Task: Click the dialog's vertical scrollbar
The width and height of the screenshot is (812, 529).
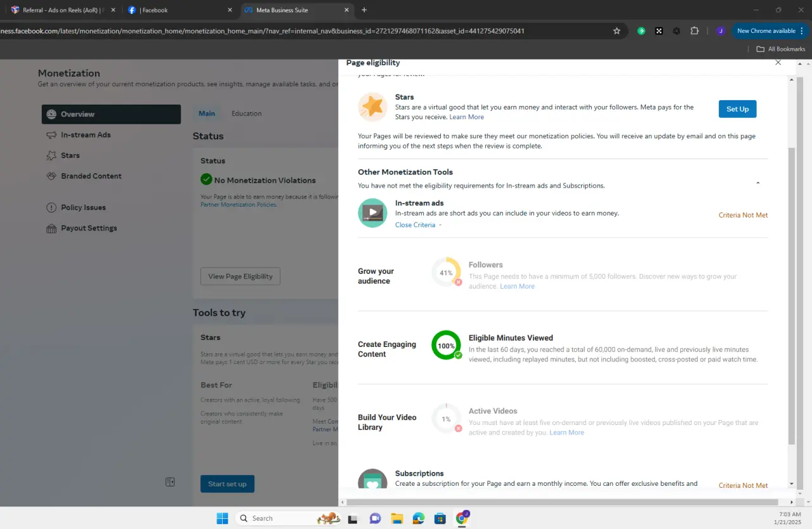Action: click(x=790, y=295)
